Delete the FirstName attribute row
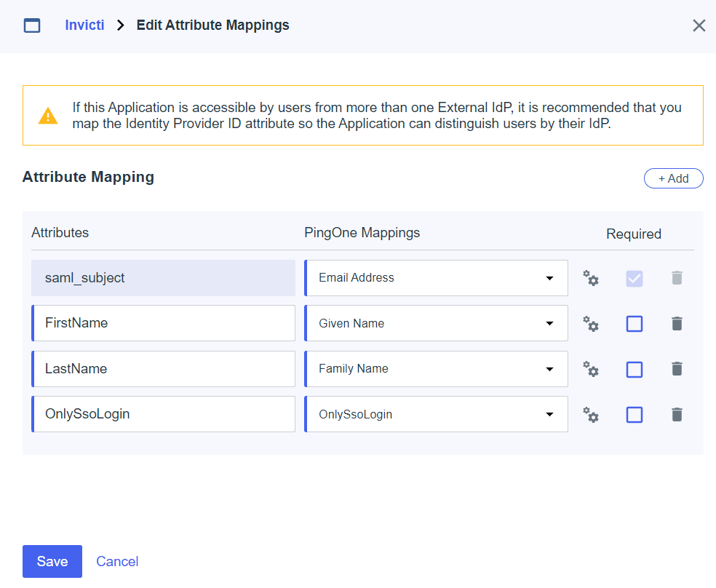Viewport: 716px width, 588px height. pos(677,324)
